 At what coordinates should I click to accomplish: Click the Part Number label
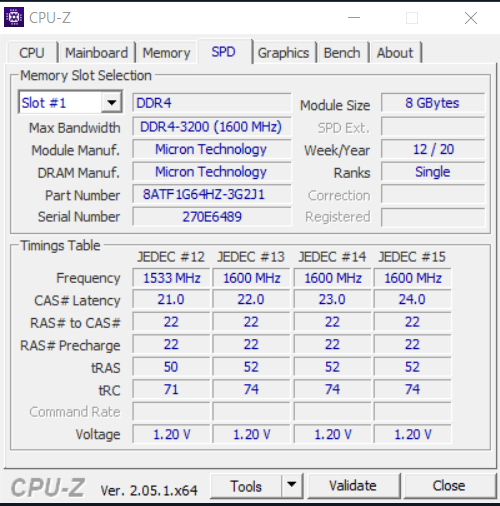(x=82, y=195)
